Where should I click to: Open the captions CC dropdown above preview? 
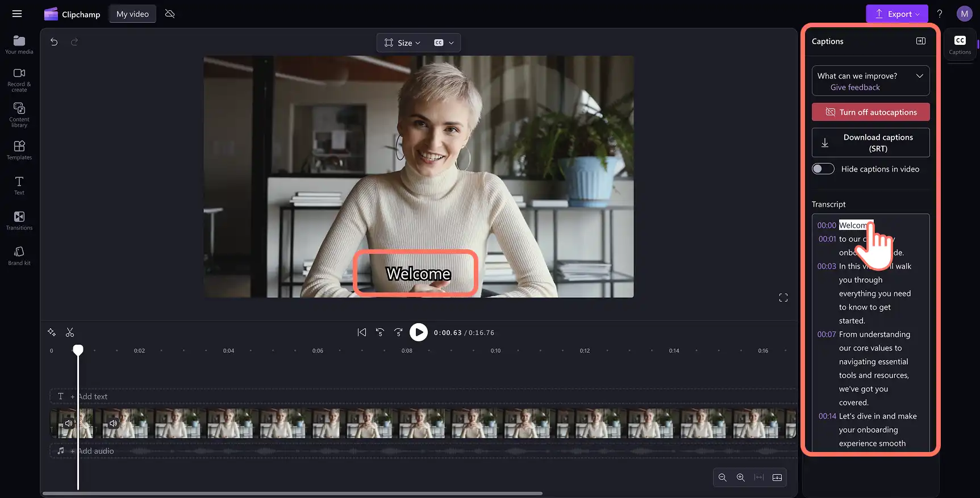pos(444,43)
